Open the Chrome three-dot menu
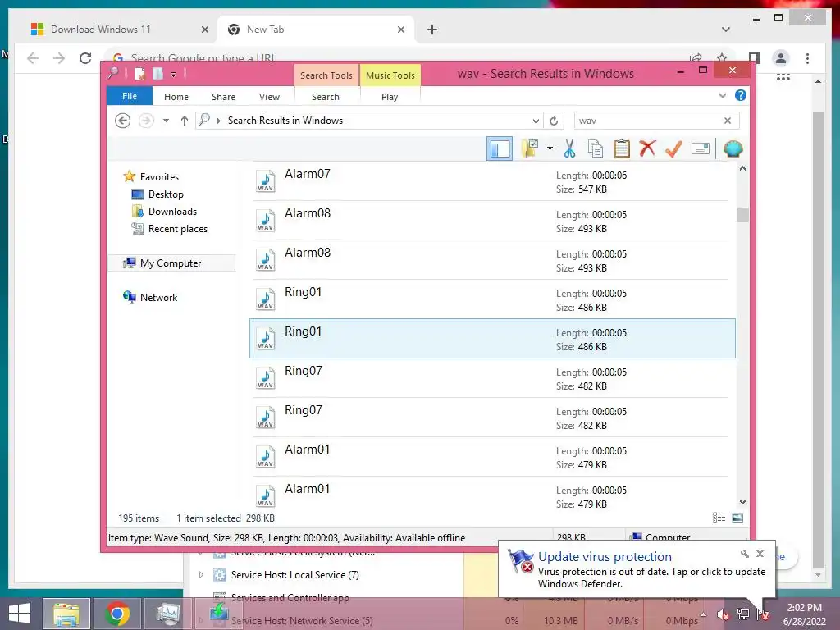 pos(807,58)
